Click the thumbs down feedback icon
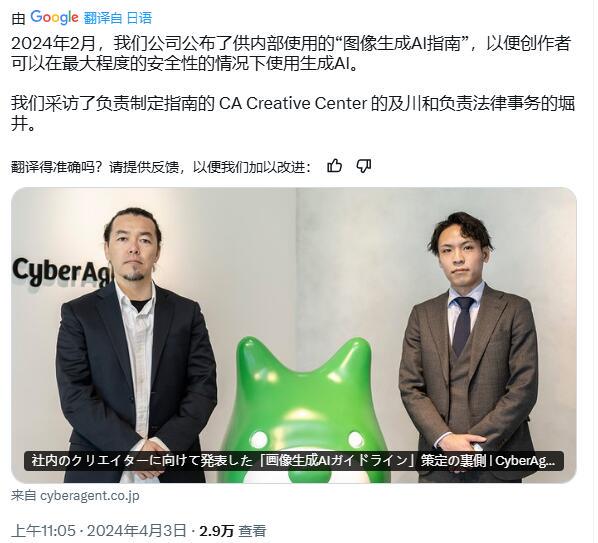Screen dimensions: 598x543 pos(364,166)
